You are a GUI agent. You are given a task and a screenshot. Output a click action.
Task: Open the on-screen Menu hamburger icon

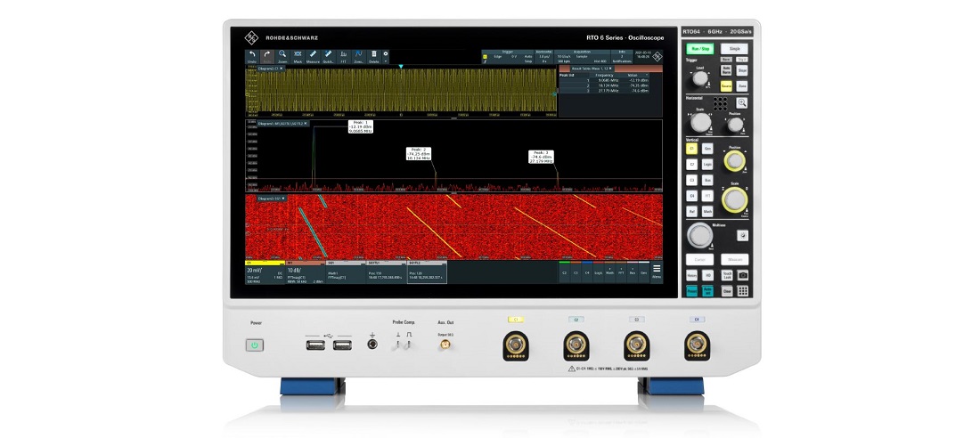click(x=657, y=270)
